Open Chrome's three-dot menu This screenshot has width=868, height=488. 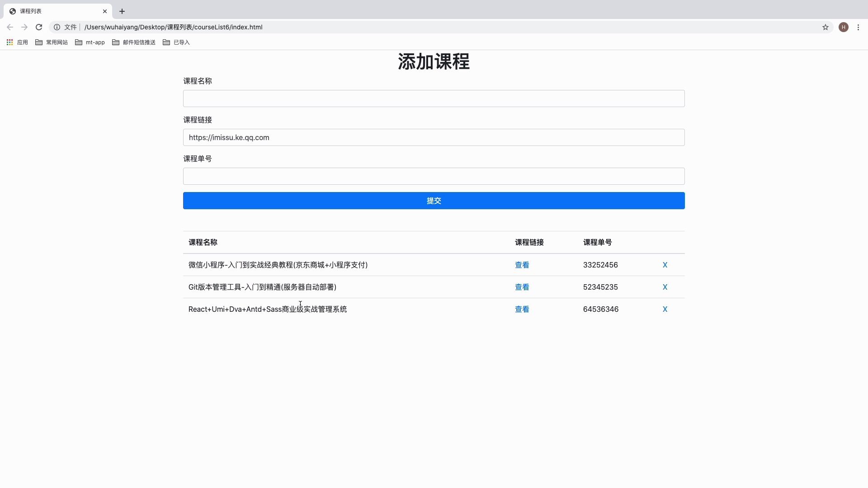(859, 27)
